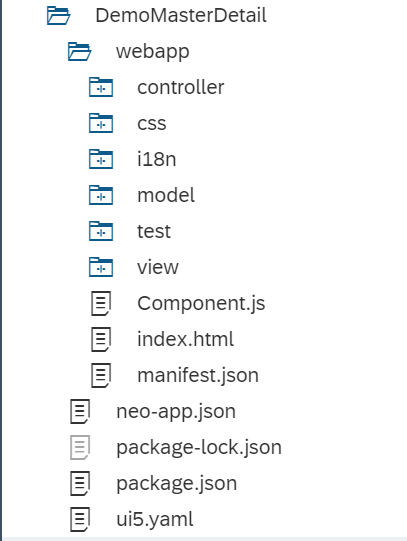Select the controller folder label
The height and width of the screenshot is (541, 407).
pos(181,87)
